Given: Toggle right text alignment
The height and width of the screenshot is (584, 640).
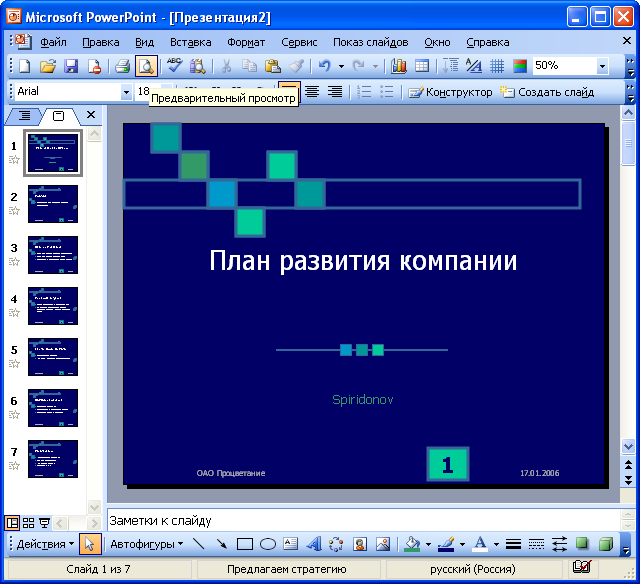Looking at the screenshot, I should tap(335, 91).
